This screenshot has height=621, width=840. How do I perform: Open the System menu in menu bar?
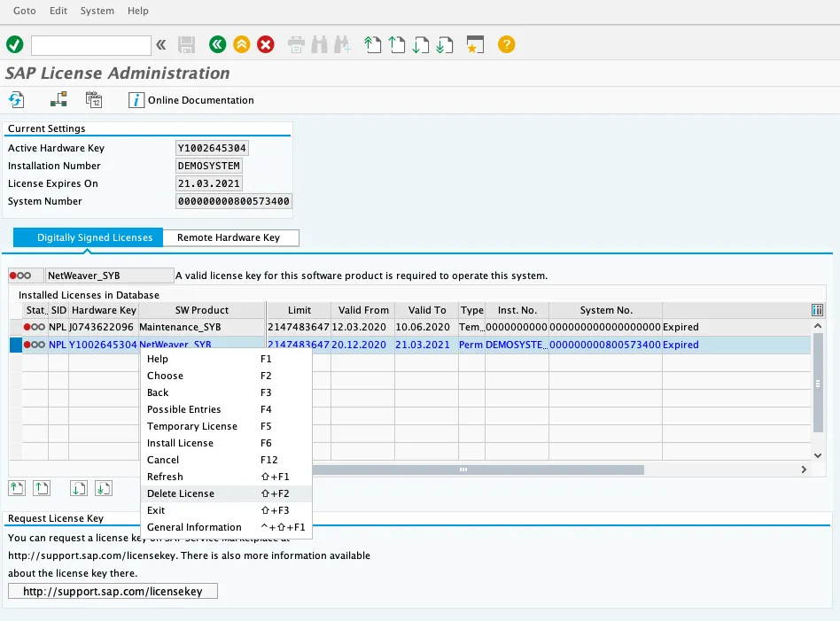pos(97,11)
